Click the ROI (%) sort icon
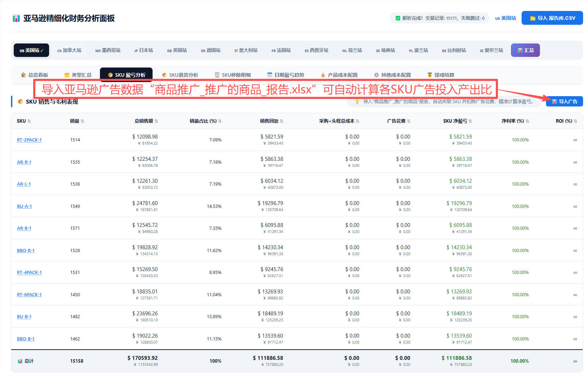588x374 pixels. [x=575, y=121]
